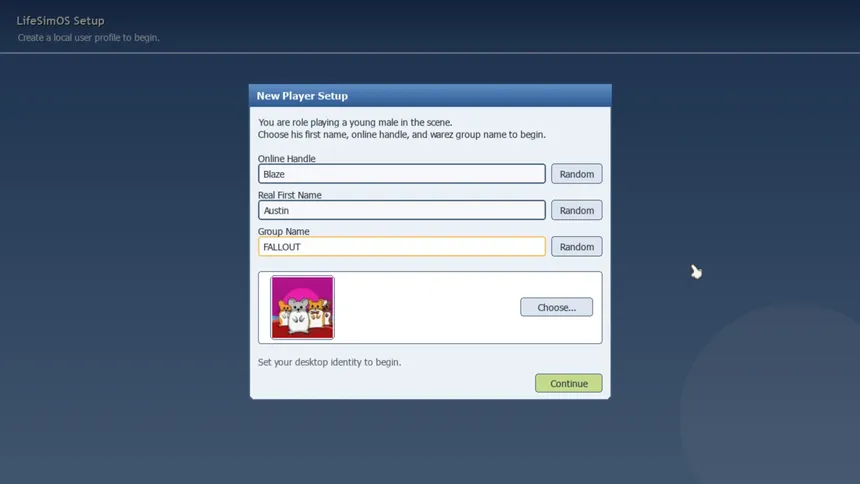
Task: Click the New Player Setup title bar
Action: pos(429,96)
